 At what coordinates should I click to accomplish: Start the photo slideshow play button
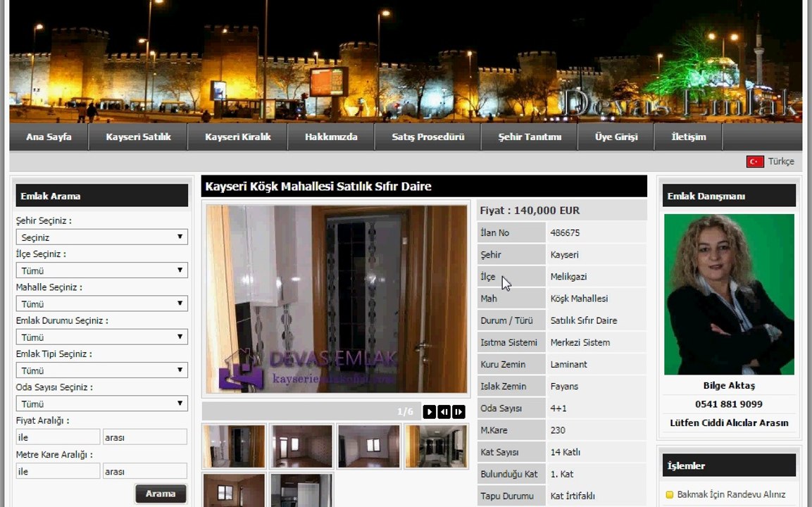pyautogui.click(x=430, y=412)
